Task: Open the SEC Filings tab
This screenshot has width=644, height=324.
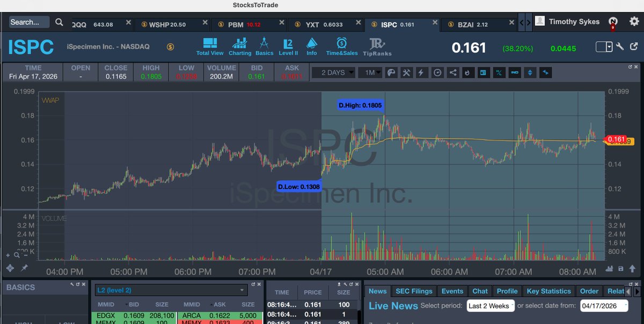Action: pos(414,291)
